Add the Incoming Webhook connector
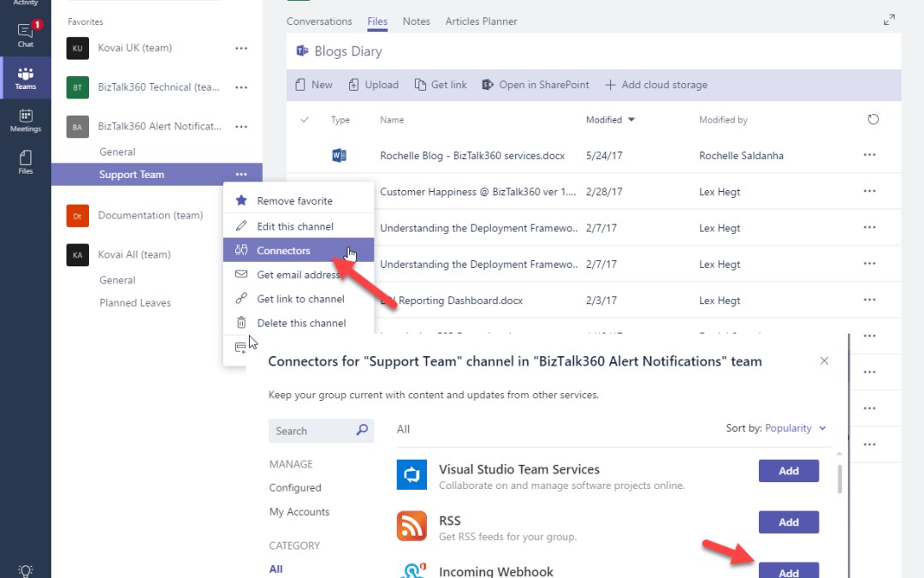 point(789,571)
